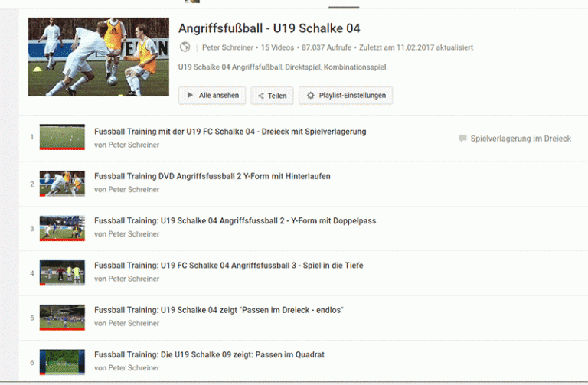Image resolution: width=588 pixels, height=385 pixels.
Task: Open thumbnail of video 4 Spiel in die Tiefe
Action: [62, 273]
